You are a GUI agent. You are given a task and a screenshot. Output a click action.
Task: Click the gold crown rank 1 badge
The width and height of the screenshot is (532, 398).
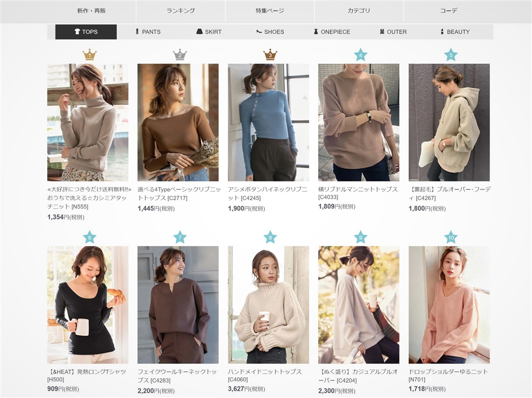pos(89,54)
